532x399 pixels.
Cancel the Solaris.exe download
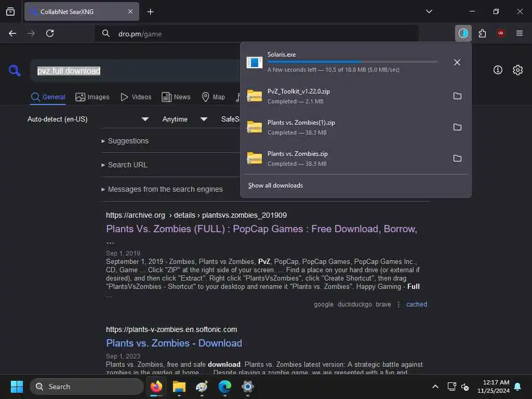[457, 62]
